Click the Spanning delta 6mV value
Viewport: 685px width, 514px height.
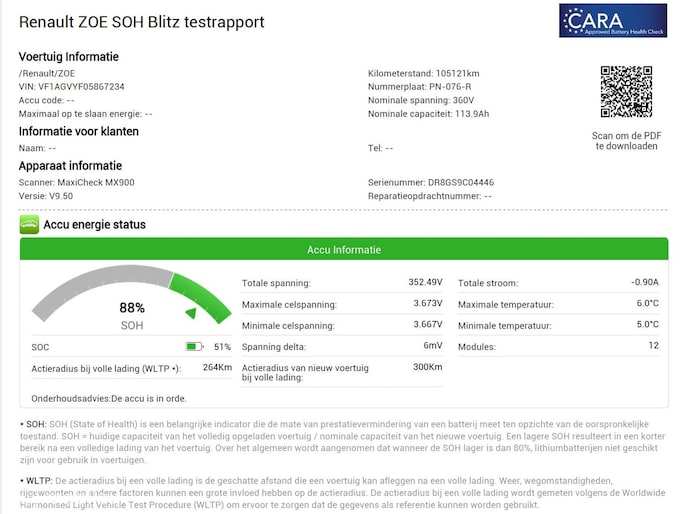pyautogui.click(x=432, y=346)
